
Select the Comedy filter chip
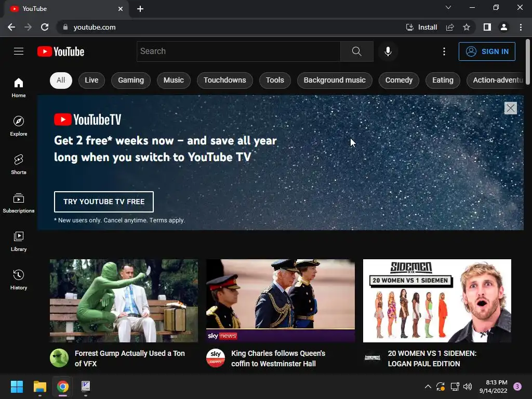(398, 81)
